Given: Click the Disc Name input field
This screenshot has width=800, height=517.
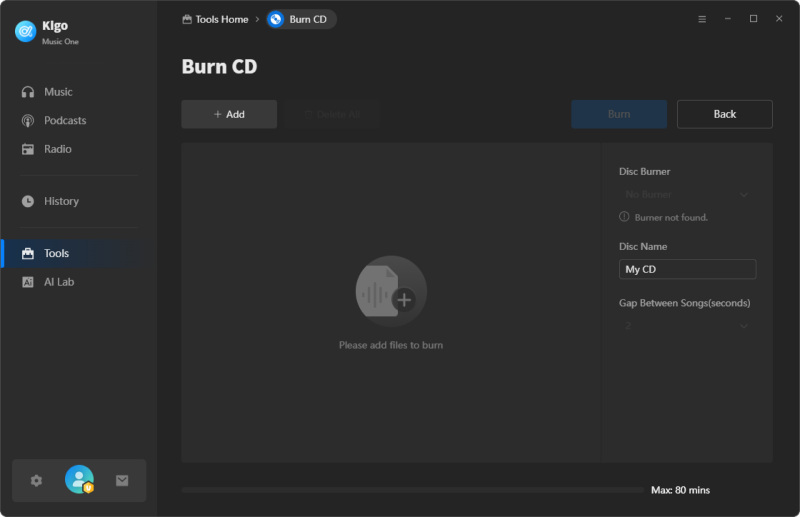Looking at the screenshot, I should click(x=687, y=269).
